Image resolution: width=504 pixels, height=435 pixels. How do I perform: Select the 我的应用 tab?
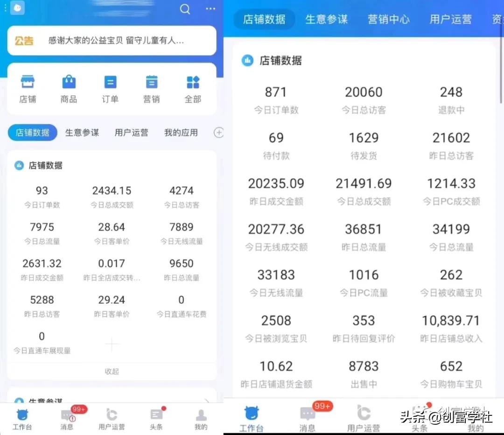pyautogui.click(x=181, y=133)
